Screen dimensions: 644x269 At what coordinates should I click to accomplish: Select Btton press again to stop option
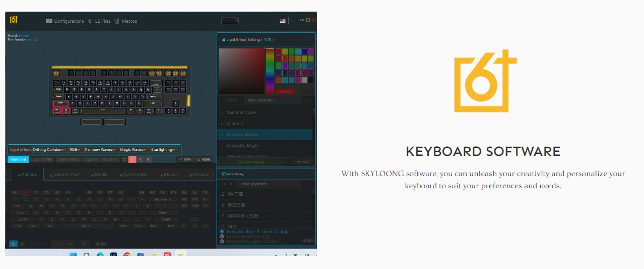pyautogui.click(x=222, y=241)
